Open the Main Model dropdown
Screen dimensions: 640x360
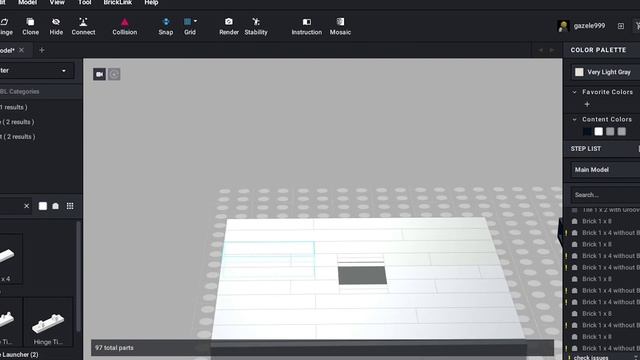(x=606, y=169)
